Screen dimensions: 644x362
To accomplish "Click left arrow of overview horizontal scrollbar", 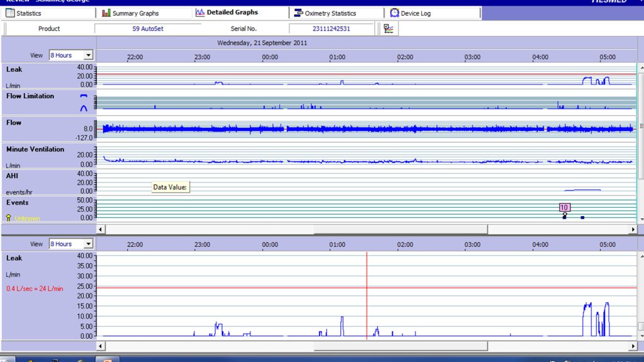I will pyautogui.click(x=101, y=229).
